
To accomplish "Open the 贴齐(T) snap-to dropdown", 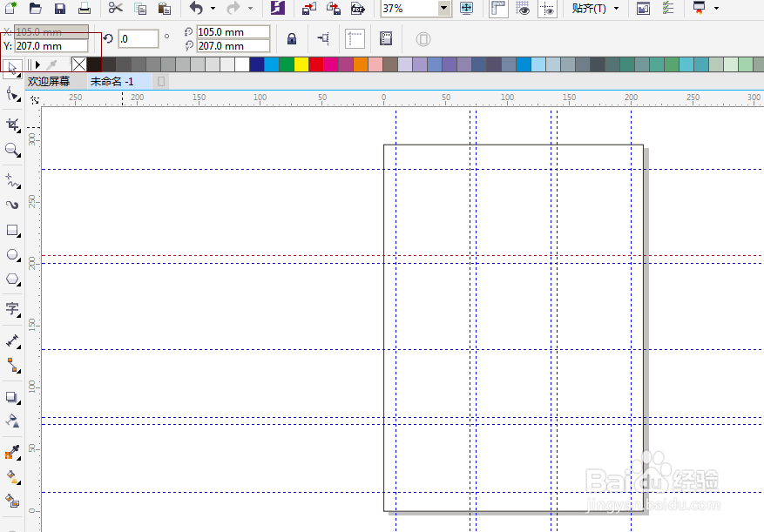I will click(594, 9).
